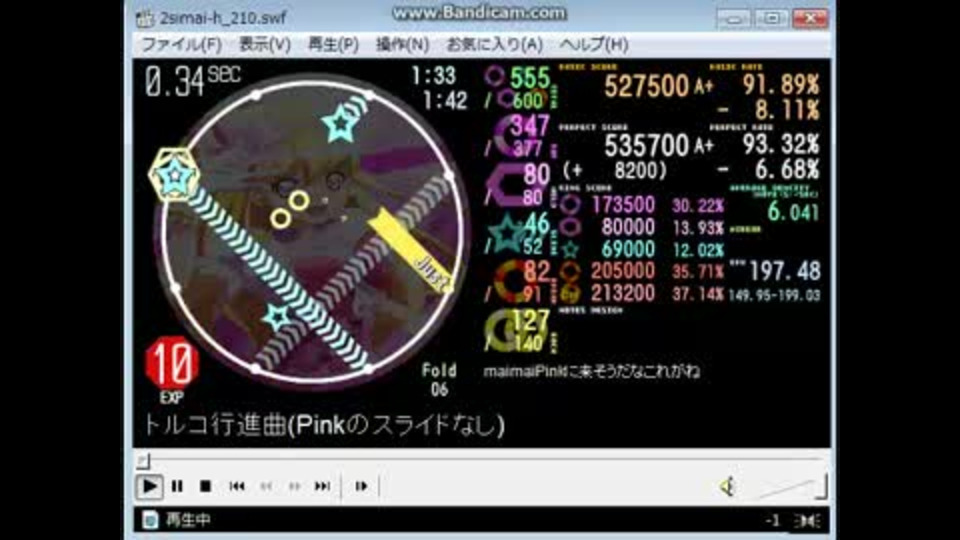Open the 再生(P) menu
Image resolution: width=960 pixels, height=540 pixels.
tap(333, 45)
